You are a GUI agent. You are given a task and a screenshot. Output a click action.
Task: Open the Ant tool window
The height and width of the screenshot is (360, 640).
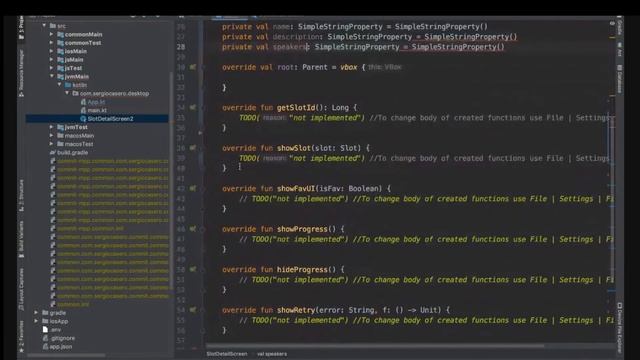[620, 49]
